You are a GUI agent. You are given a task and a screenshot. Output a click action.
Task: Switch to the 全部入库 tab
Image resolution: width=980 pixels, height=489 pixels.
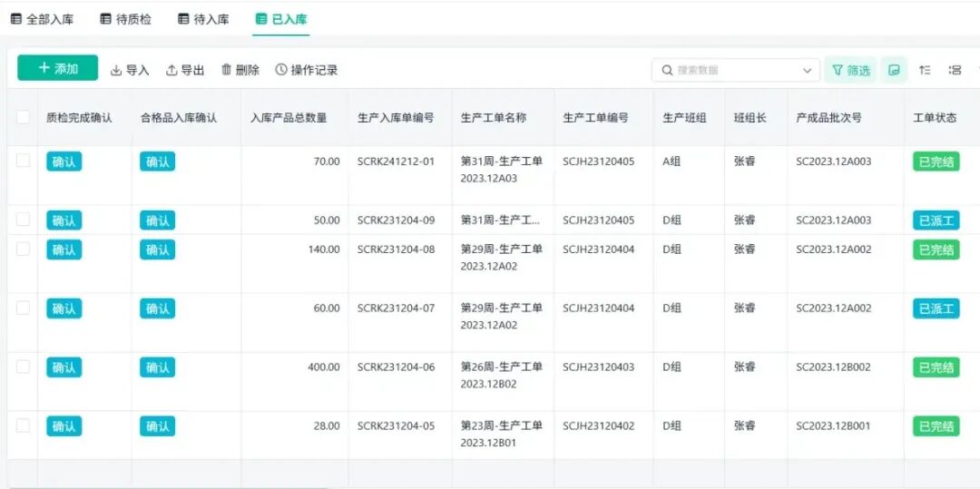[x=43, y=19]
